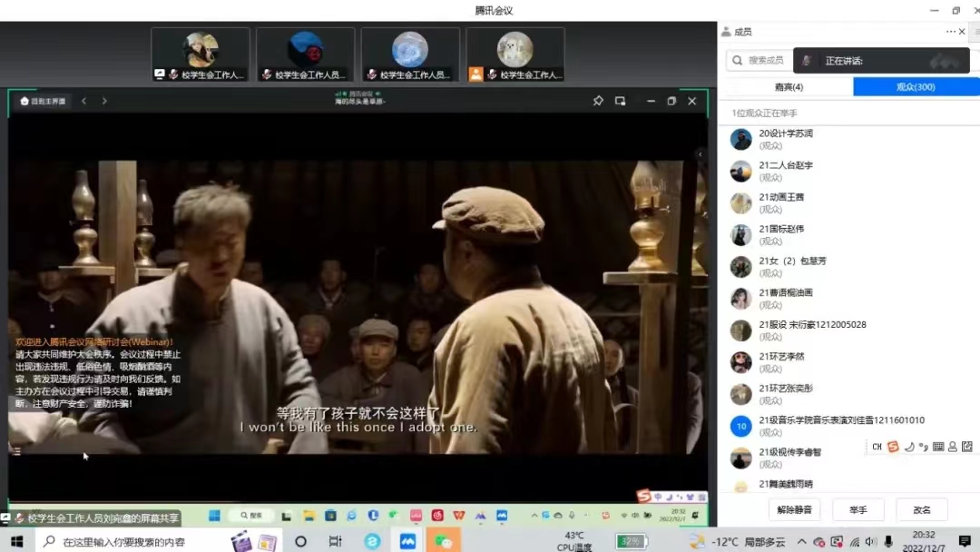Close the members panel

962,32
